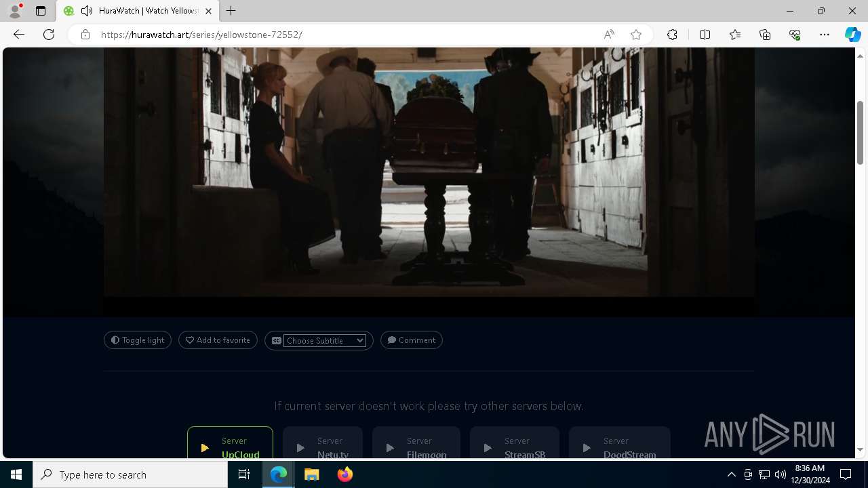Open a new tab with plus icon
Image resolution: width=868 pixels, height=488 pixels.
coord(231,11)
